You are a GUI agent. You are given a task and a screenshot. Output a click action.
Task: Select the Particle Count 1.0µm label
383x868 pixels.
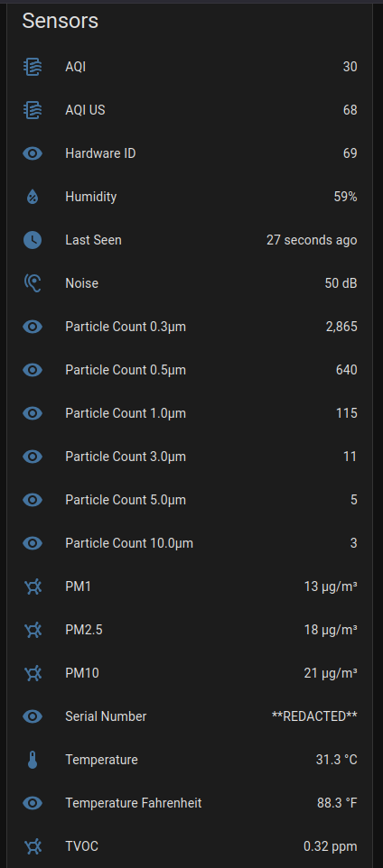[x=126, y=413]
